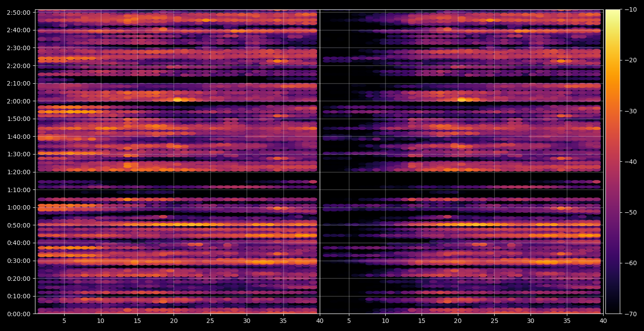Select the 10 tick under the left heatmap

[x=100, y=321]
